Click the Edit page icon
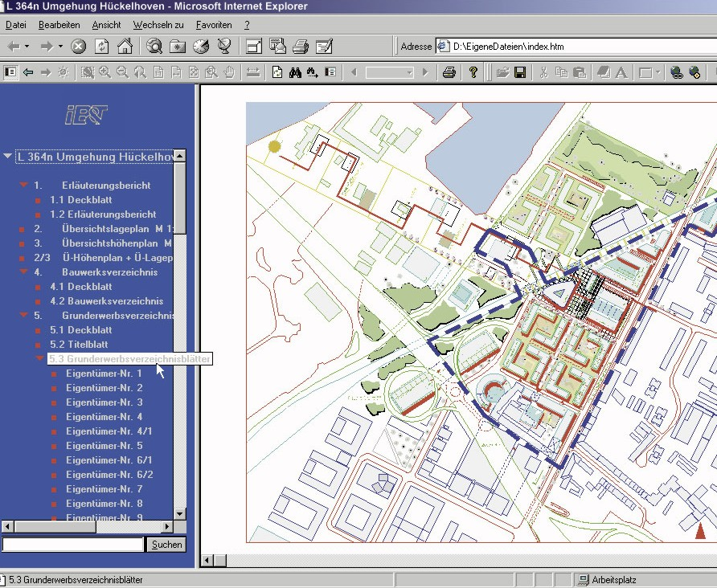717x588 pixels. pyautogui.click(x=324, y=46)
